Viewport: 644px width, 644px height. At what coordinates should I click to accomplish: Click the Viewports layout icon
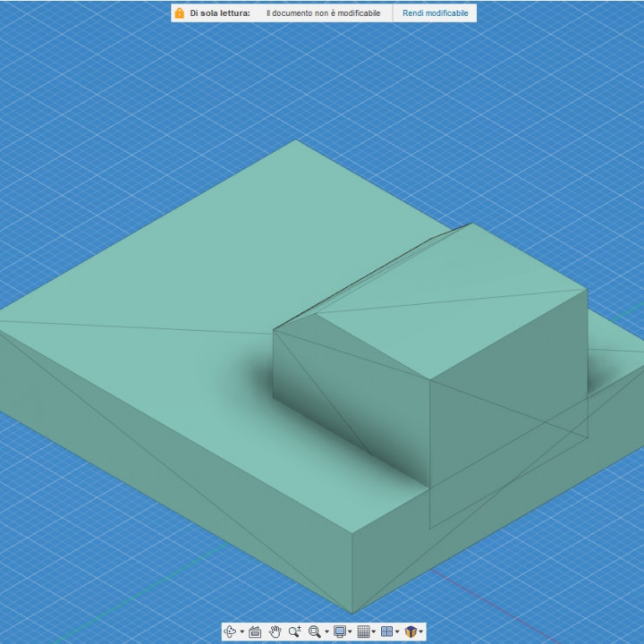pos(386,631)
